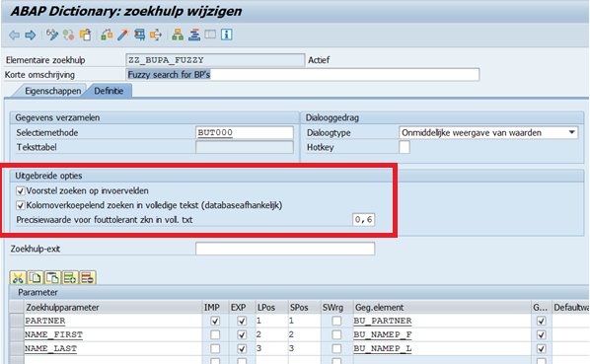Screen dimensions: 590x364
Task: Tick the Hotkey box
Action: (405, 147)
